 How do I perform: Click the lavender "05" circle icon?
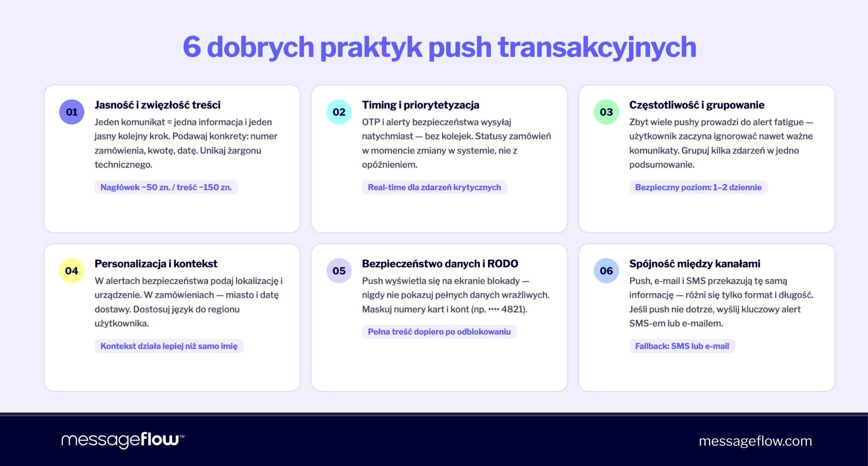pyautogui.click(x=339, y=270)
